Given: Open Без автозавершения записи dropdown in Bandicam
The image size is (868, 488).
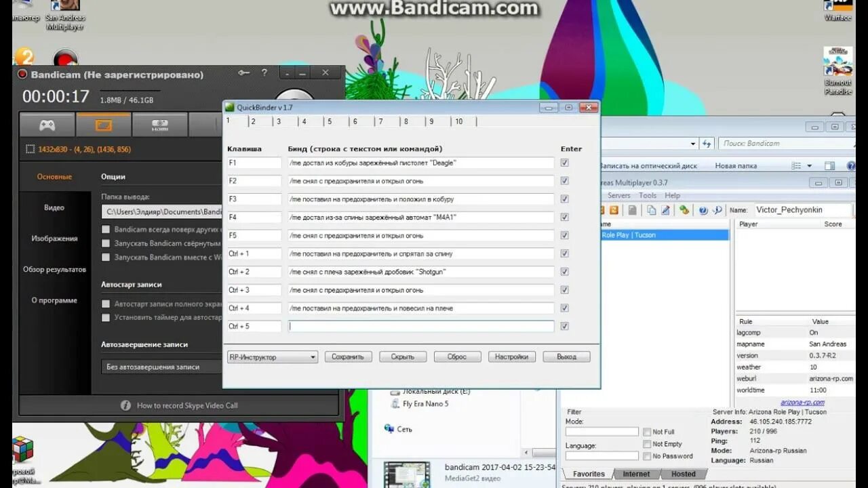Looking at the screenshot, I should pos(163,367).
